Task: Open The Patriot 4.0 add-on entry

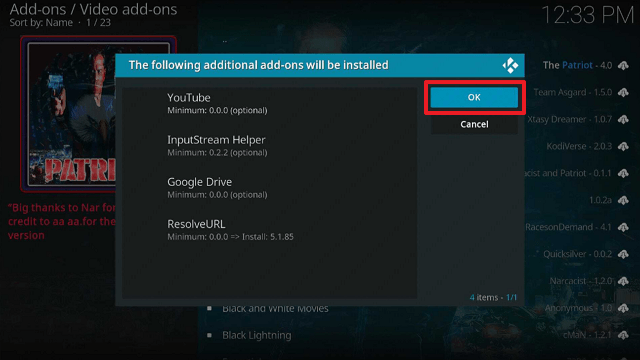Action: point(577,65)
